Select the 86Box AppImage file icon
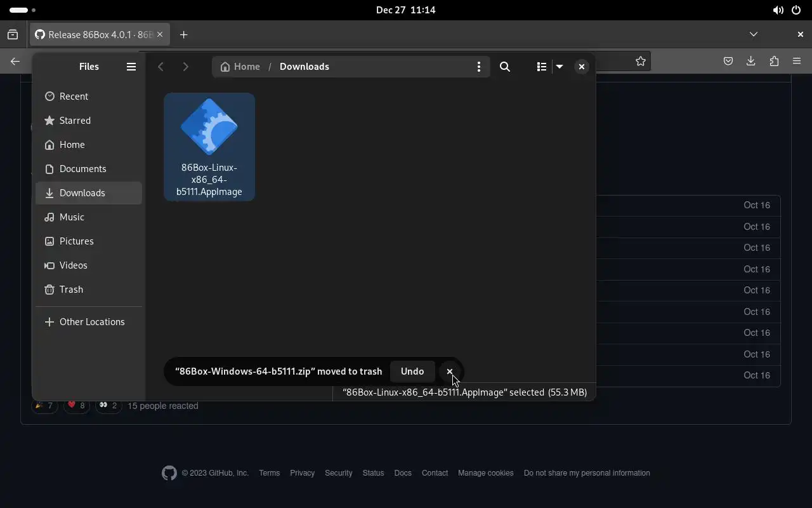The image size is (812, 508). [209, 126]
